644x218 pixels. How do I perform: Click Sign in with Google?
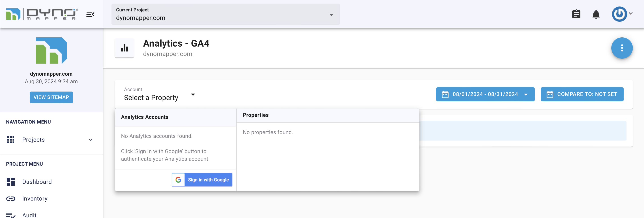pyautogui.click(x=208, y=180)
